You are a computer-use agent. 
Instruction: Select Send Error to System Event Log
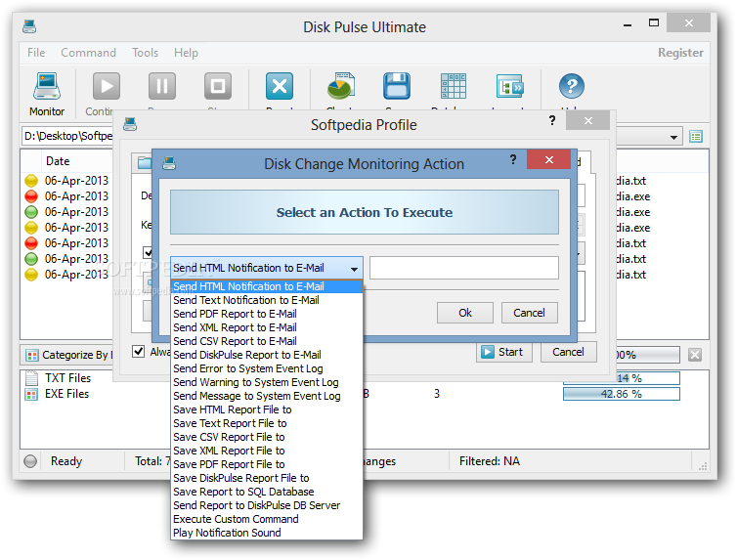pos(267,368)
